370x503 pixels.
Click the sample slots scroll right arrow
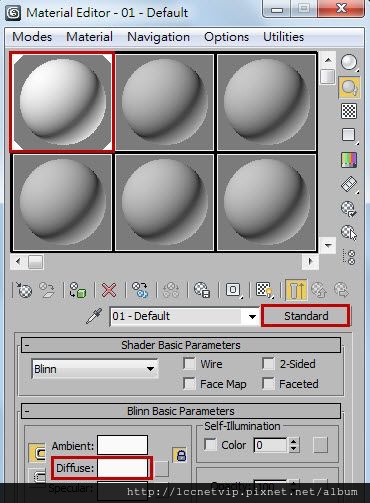pos(310,262)
